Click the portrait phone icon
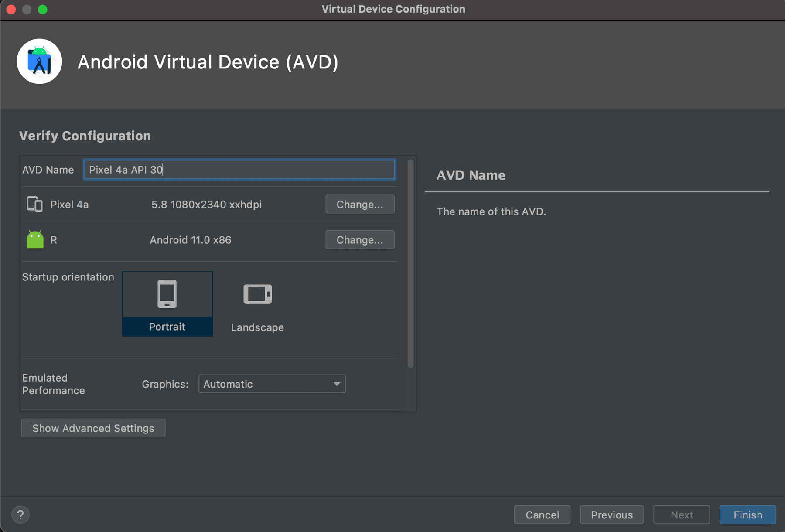The height and width of the screenshot is (532, 785). (167, 294)
